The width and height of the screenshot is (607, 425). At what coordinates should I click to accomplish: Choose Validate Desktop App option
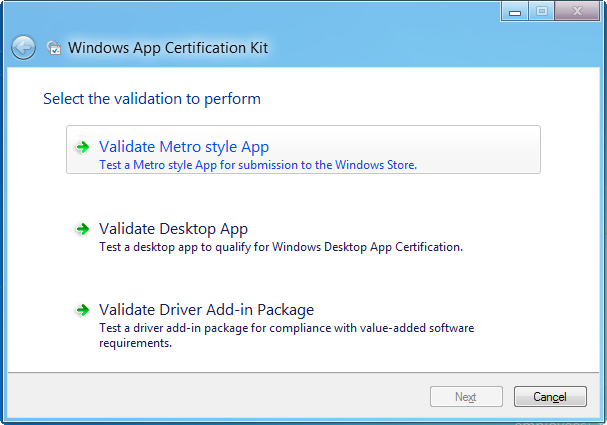303,236
